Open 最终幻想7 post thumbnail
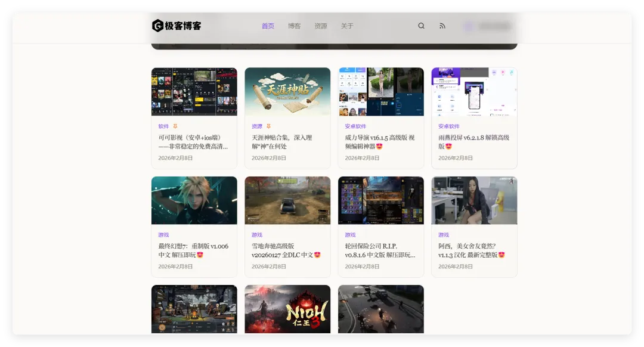The width and height of the screenshot is (644, 347). click(x=194, y=200)
